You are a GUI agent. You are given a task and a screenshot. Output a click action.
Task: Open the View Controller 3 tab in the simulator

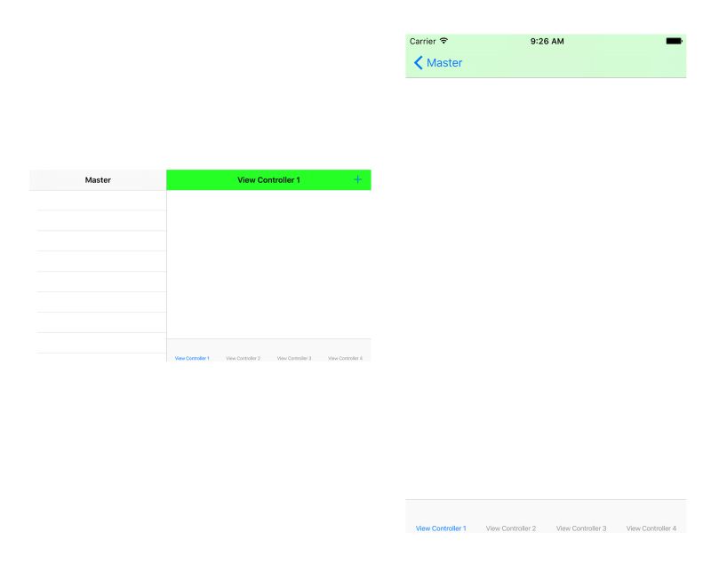click(581, 528)
